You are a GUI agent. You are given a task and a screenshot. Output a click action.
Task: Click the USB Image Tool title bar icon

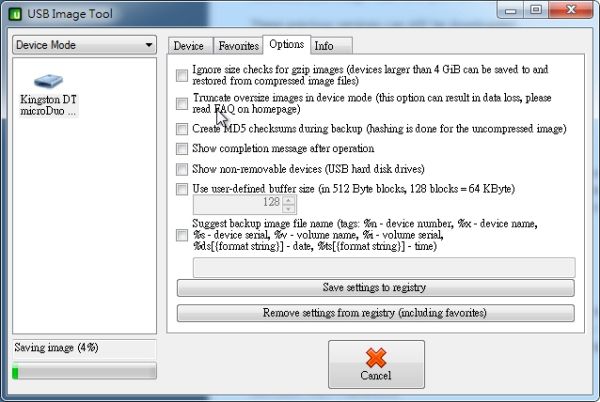(15, 14)
